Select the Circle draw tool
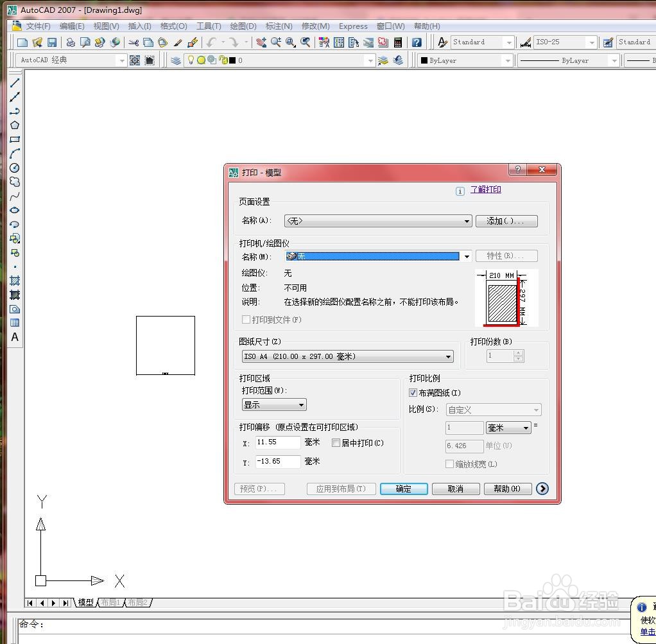656x644 pixels. tap(15, 168)
